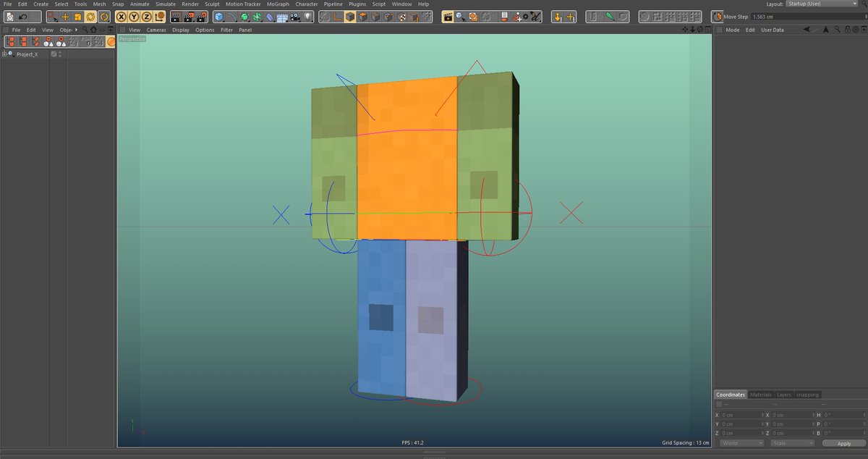This screenshot has height=459, width=868.
Task: Open the Plugins menu
Action: [357, 4]
